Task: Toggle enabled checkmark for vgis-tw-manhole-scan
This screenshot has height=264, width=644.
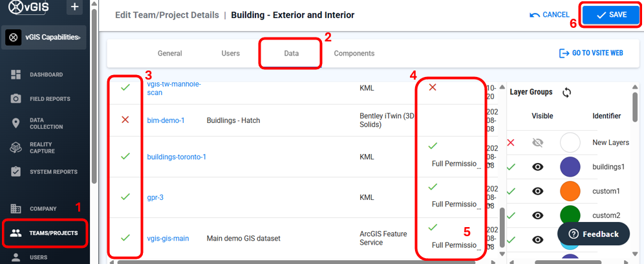Action: point(125,87)
